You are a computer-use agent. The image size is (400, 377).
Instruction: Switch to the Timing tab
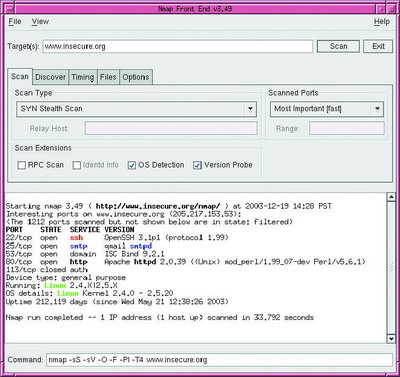pos(83,77)
